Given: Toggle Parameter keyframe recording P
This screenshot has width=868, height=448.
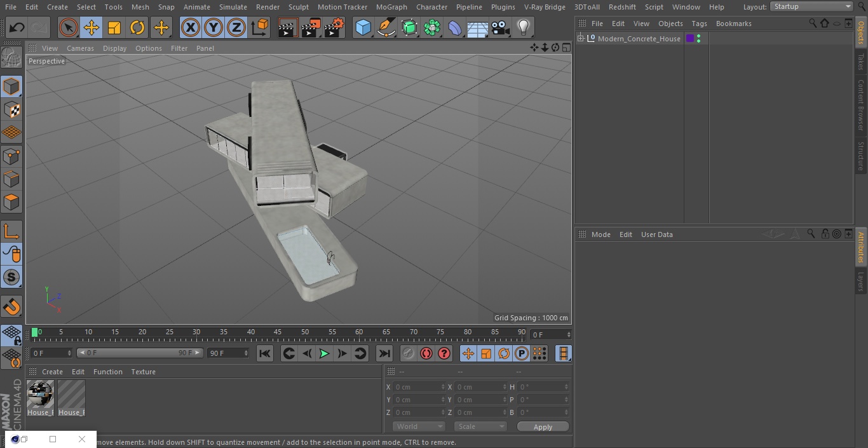Looking at the screenshot, I should tap(522, 353).
